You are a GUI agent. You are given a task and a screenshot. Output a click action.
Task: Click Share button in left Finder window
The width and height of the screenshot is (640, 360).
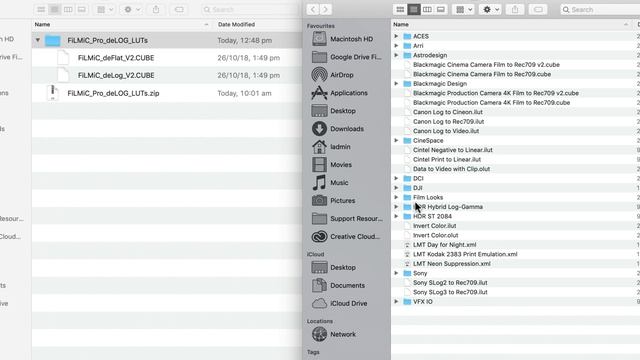pyautogui.click(x=156, y=9)
